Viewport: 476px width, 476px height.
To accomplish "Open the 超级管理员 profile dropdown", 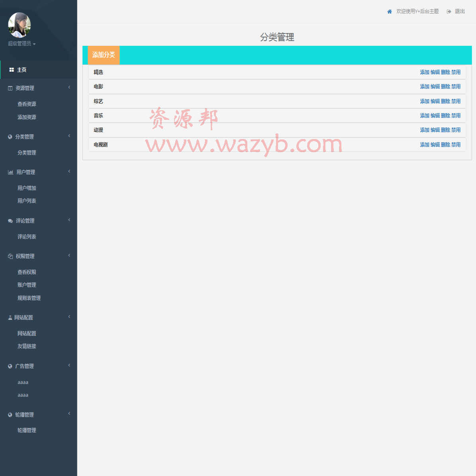I will pos(20,43).
